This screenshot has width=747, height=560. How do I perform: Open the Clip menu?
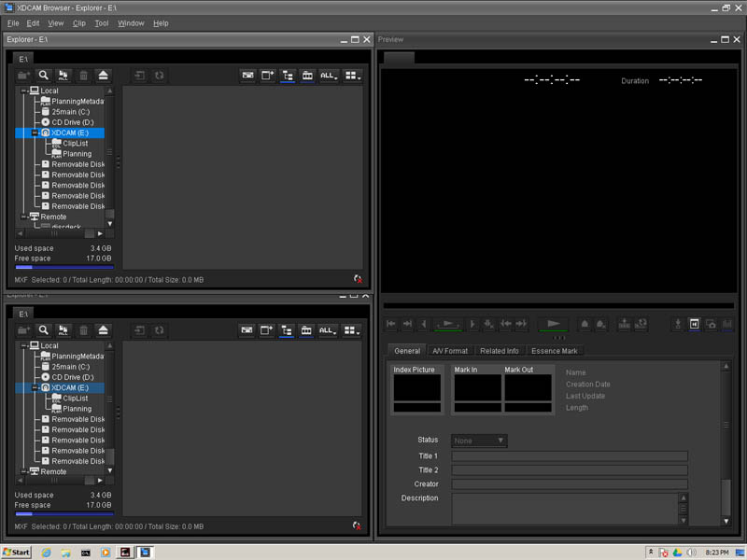[78, 22]
